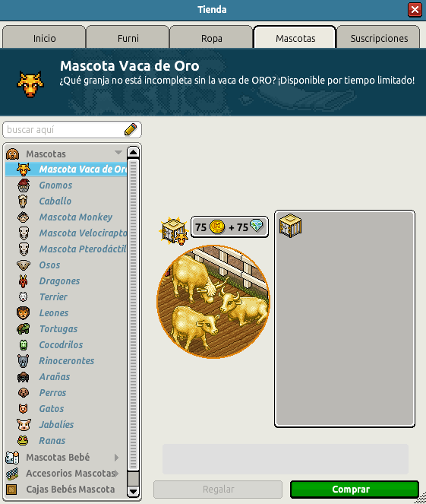Open the Leones lion icon entry
The image size is (426, 504).
tap(23, 313)
